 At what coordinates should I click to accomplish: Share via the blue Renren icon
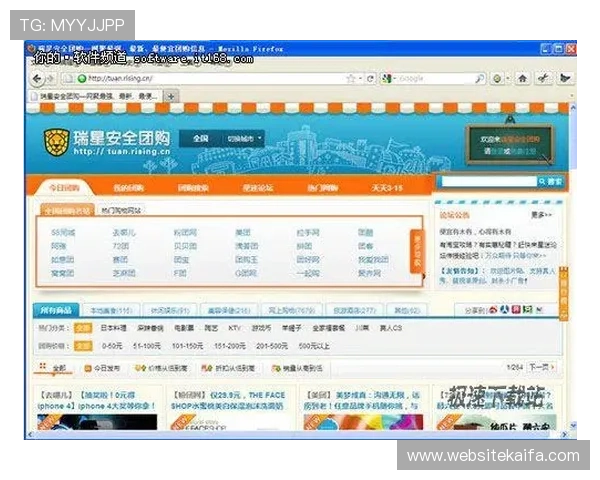tap(505, 309)
